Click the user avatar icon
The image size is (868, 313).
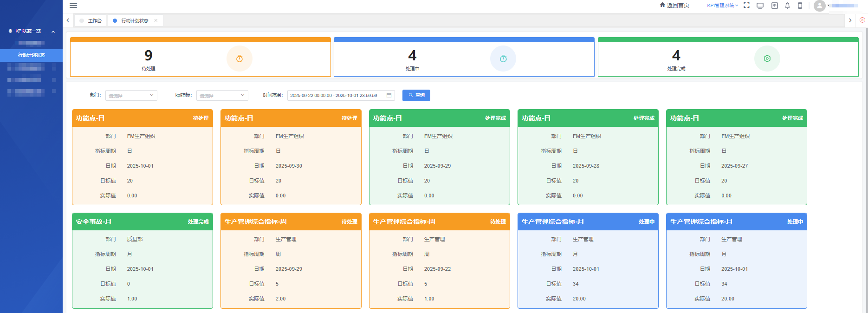[x=819, y=6]
